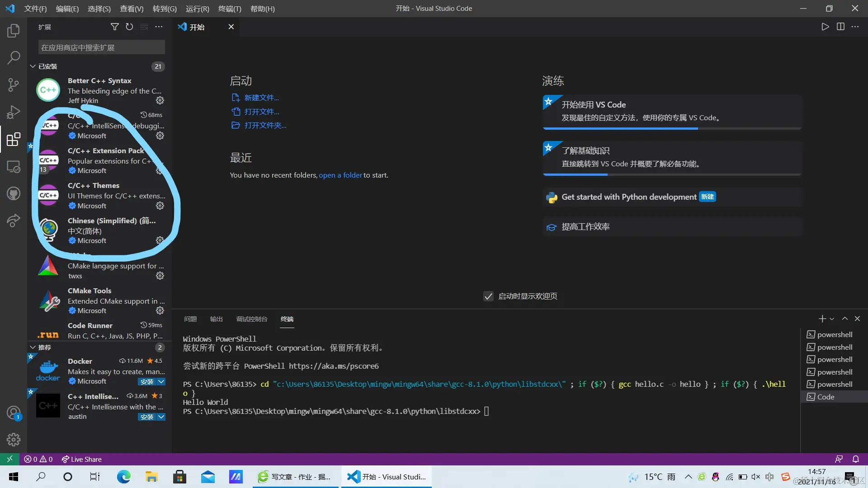The width and height of the screenshot is (868, 488).
Task: Open the GitHub view in activity bar
Action: (14, 194)
